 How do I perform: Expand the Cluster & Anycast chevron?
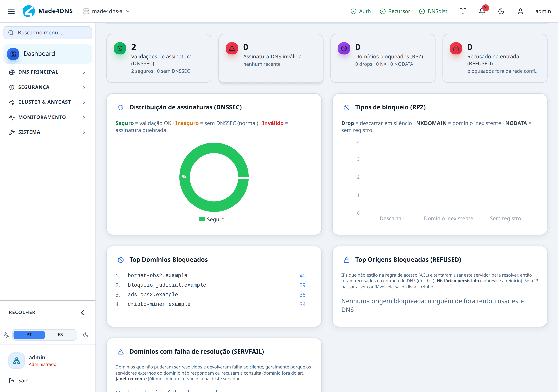84,102
